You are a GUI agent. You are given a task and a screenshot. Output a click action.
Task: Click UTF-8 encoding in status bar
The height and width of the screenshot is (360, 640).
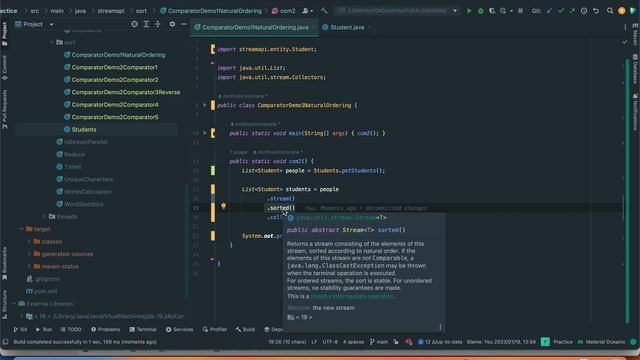click(x=330, y=342)
